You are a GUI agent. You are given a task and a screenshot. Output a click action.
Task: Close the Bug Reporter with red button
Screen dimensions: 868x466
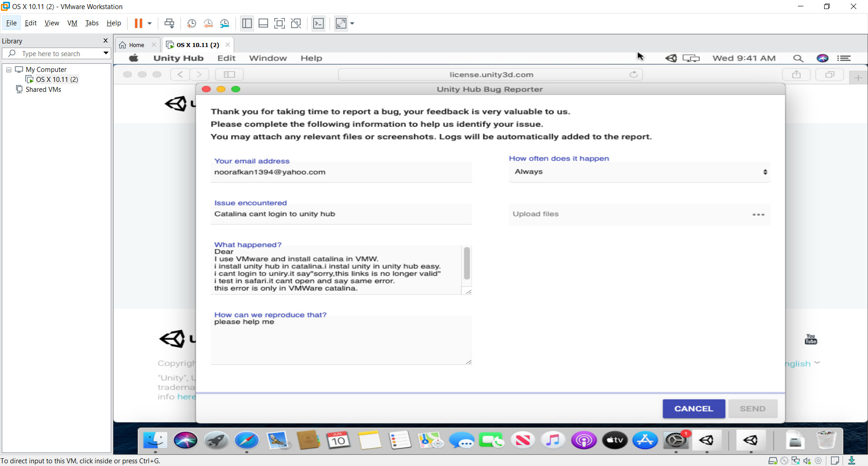coord(207,89)
